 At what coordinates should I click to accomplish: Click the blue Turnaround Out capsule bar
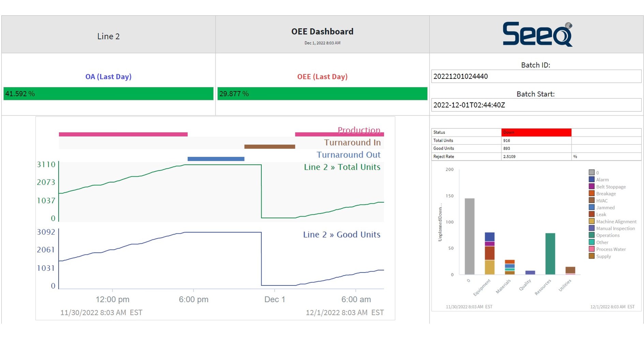point(216,159)
